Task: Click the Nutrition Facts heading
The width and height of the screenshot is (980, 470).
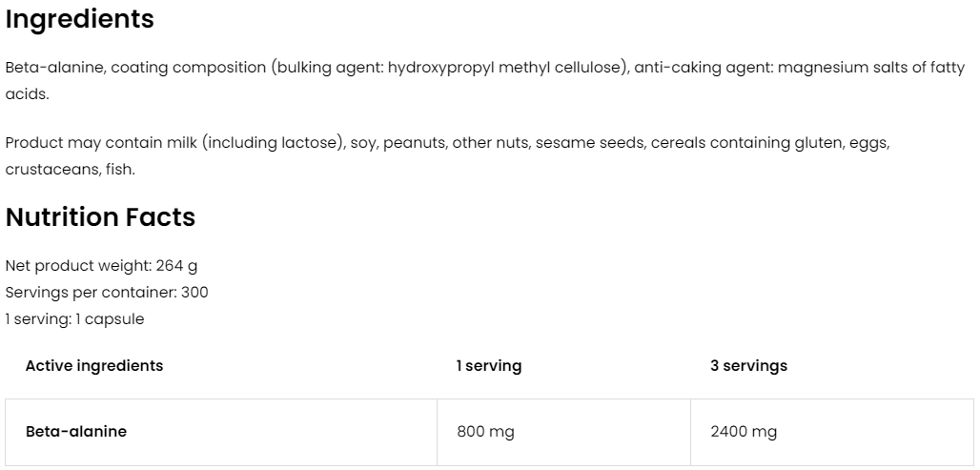Action: tap(100, 217)
